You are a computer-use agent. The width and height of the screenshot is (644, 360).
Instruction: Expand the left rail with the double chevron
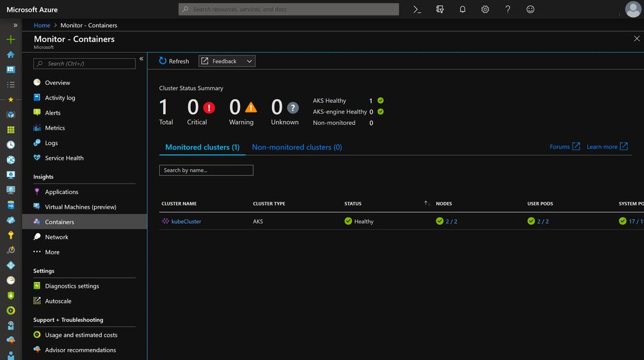15,25
